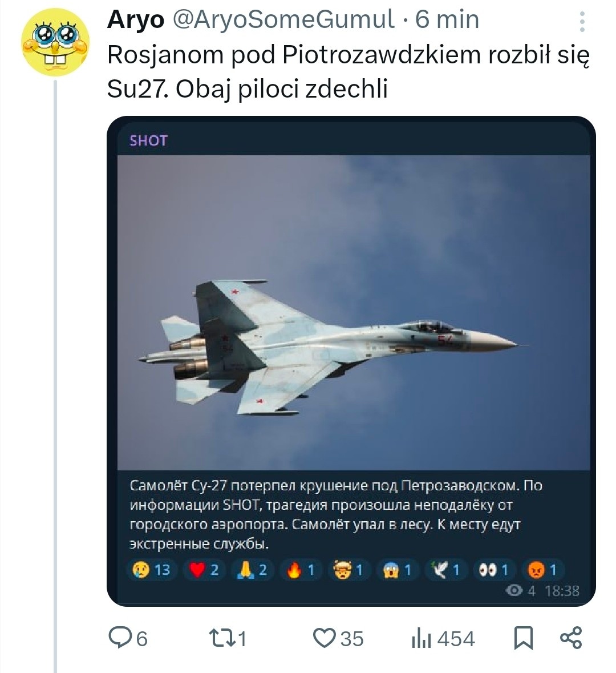The image size is (616, 673).
Task: Tap the screaming face reaction
Action: [398, 570]
